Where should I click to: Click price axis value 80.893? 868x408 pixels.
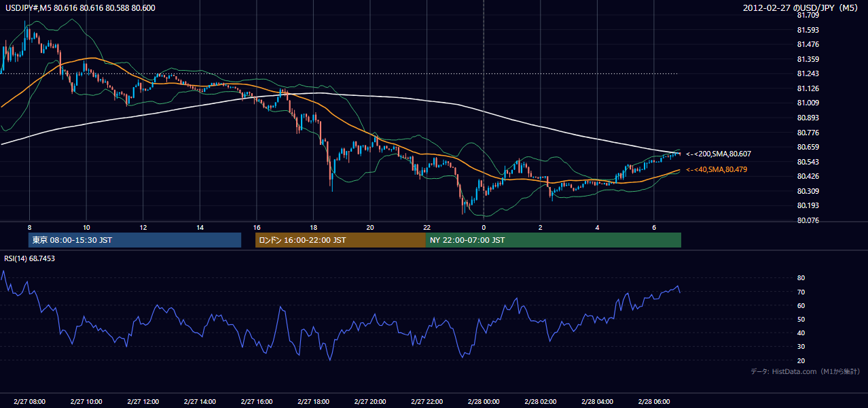coord(808,118)
